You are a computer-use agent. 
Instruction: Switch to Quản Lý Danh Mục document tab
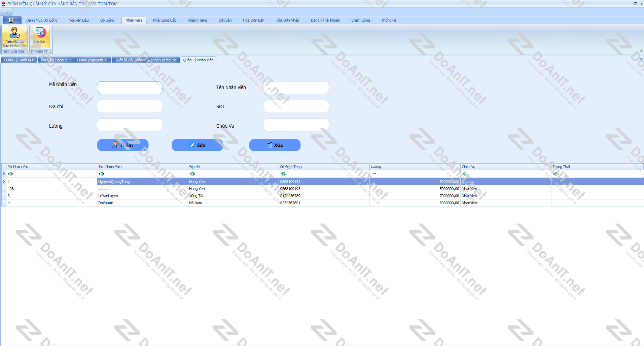tap(19, 60)
